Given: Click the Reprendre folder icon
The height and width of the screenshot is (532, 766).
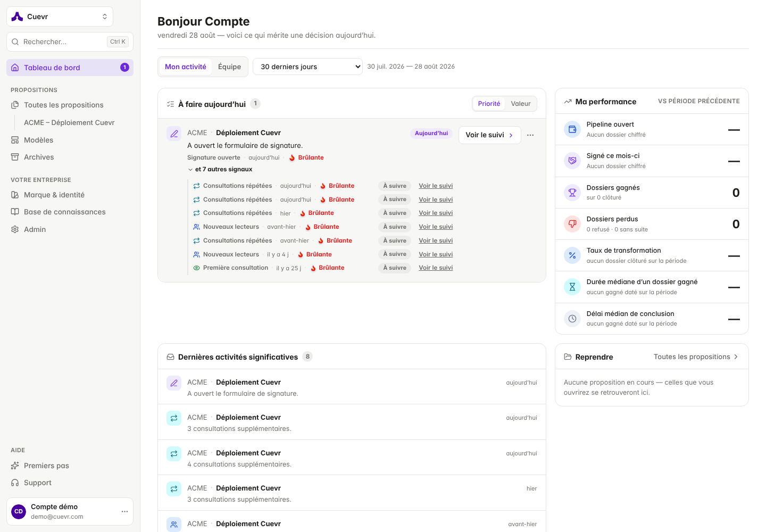Looking at the screenshot, I should click(568, 357).
